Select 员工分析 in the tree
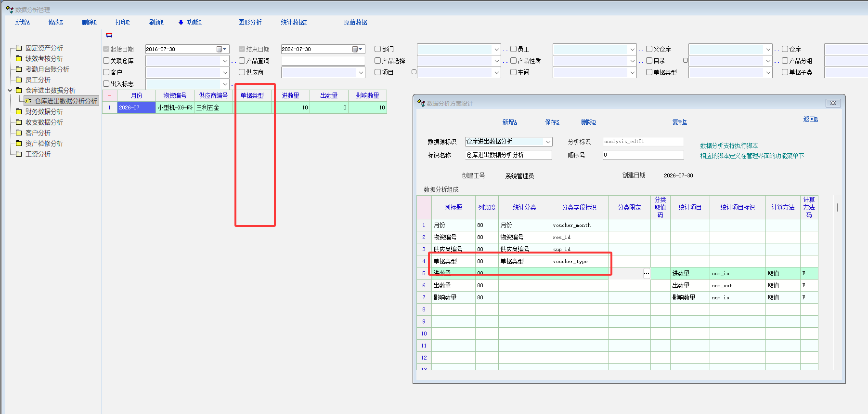 (38, 80)
